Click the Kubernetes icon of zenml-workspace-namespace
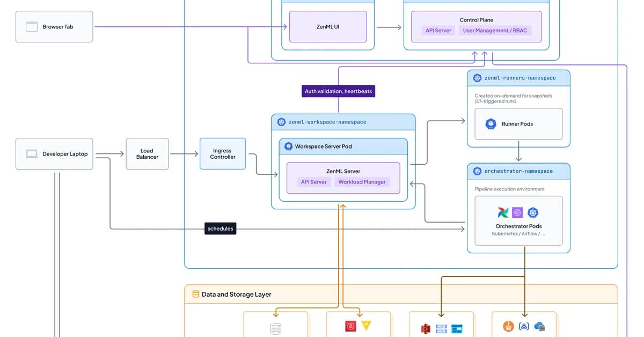 [x=281, y=122]
